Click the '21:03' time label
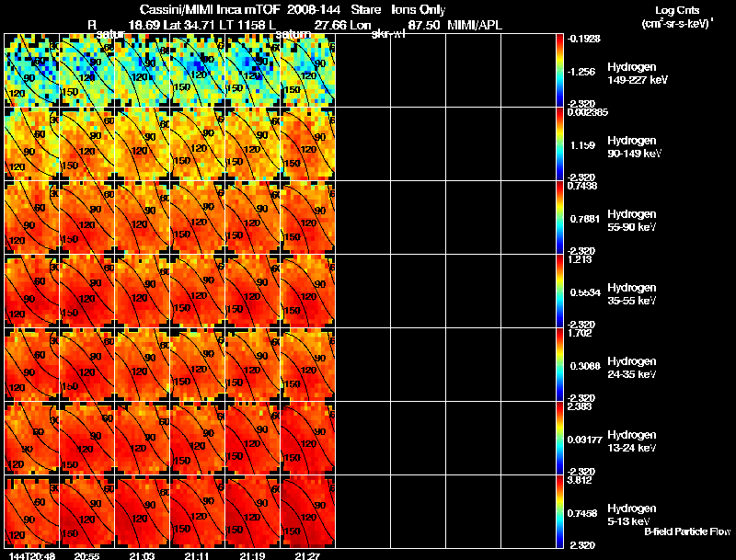The image size is (736, 560). (140, 555)
